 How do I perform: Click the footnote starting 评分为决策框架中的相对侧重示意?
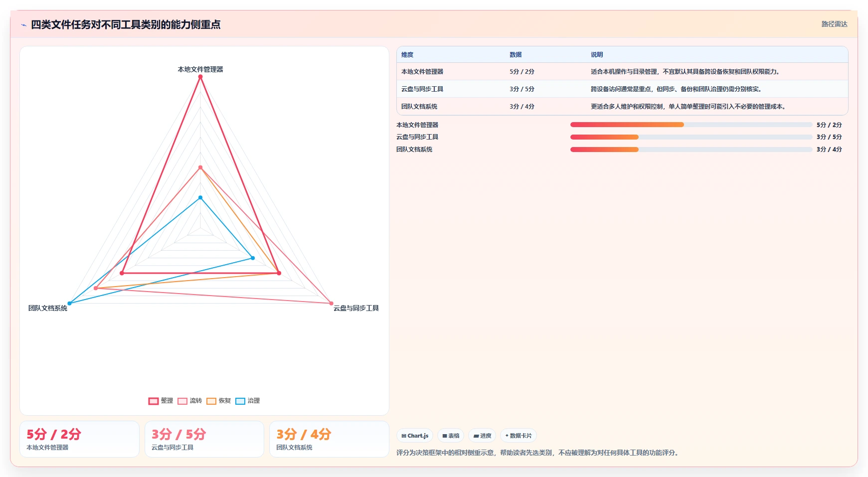click(538, 453)
